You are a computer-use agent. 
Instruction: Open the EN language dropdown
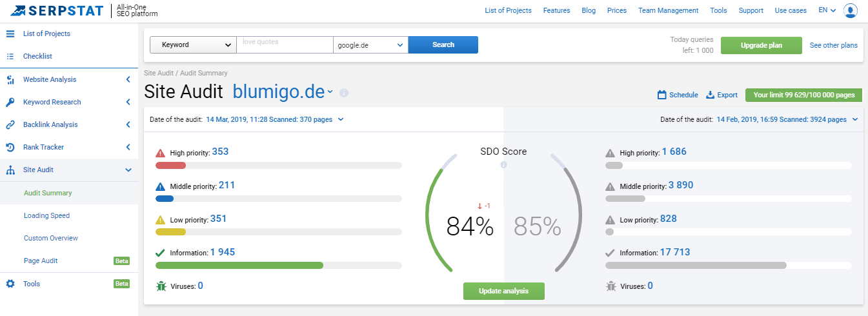(x=827, y=10)
